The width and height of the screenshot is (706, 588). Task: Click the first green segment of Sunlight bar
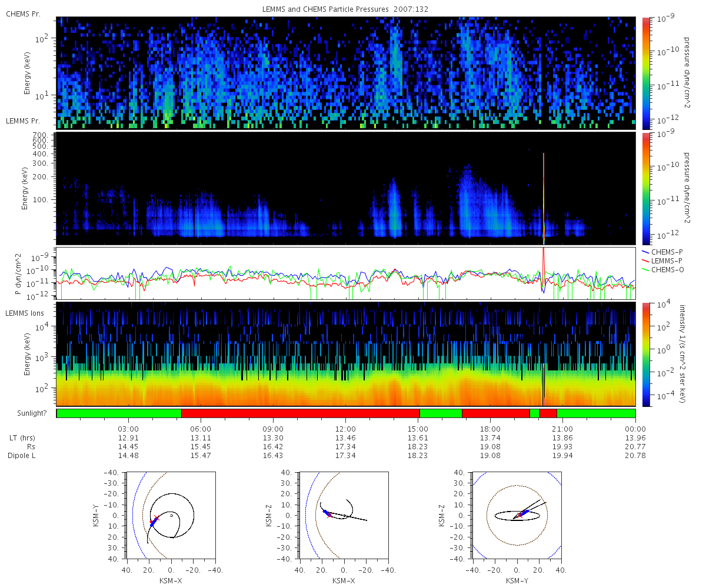[x=119, y=413]
